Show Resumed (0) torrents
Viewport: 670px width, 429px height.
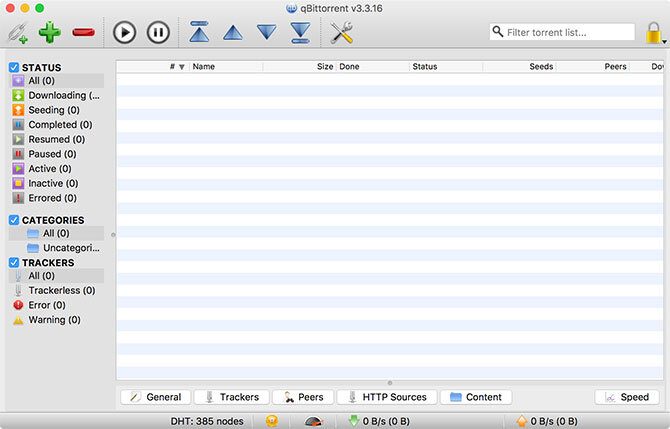click(x=56, y=139)
